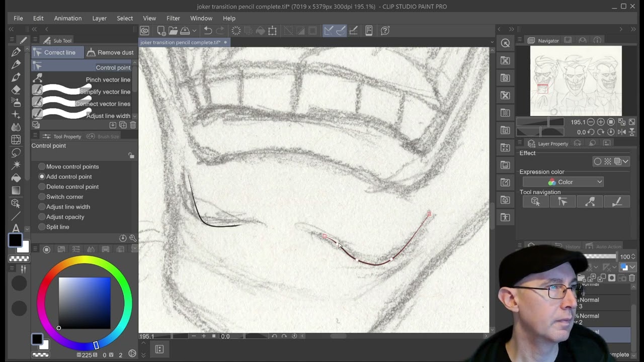The height and width of the screenshot is (362, 644).
Task: Select Add control point option
Action: tap(65, 176)
